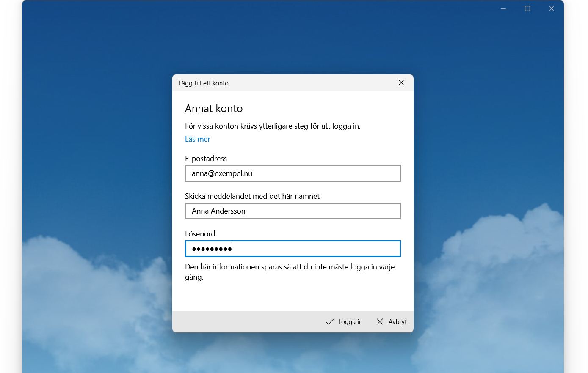Open the Läs mer link
The width and height of the screenshot is (588, 373).
pos(197,139)
